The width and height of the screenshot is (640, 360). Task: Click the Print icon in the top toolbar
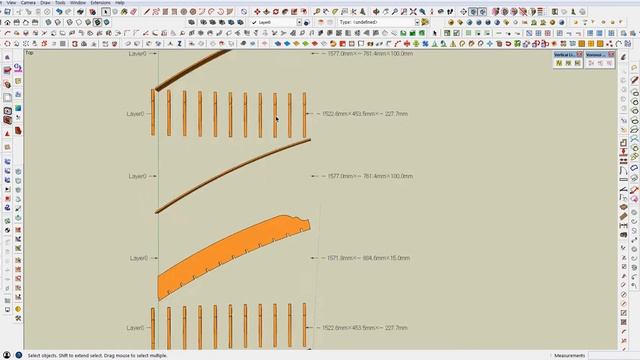click(81, 12)
